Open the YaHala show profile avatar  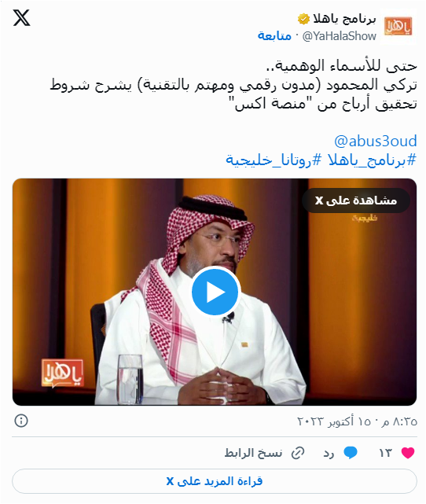pos(398,26)
